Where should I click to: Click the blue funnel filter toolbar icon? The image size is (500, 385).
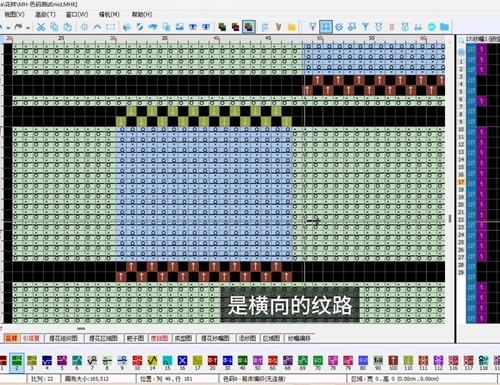coord(366,27)
